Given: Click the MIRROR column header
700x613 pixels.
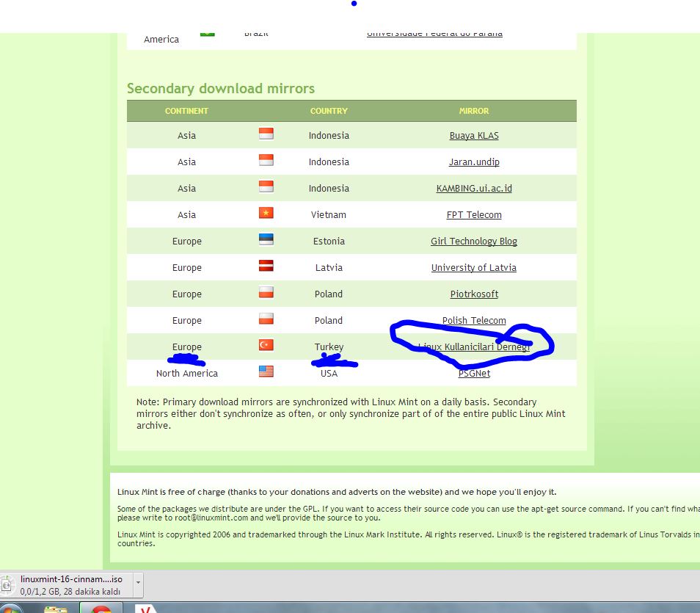Looking at the screenshot, I should tap(474, 111).
